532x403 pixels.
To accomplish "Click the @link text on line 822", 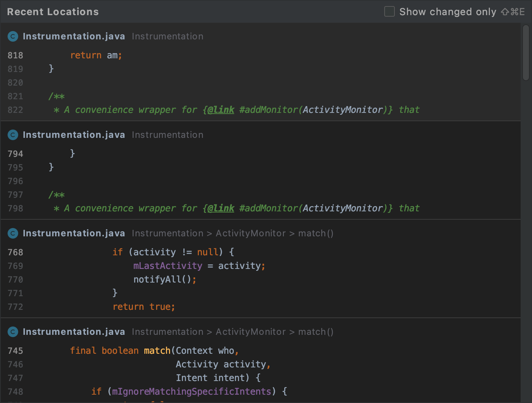I will pyautogui.click(x=221, y=110).
